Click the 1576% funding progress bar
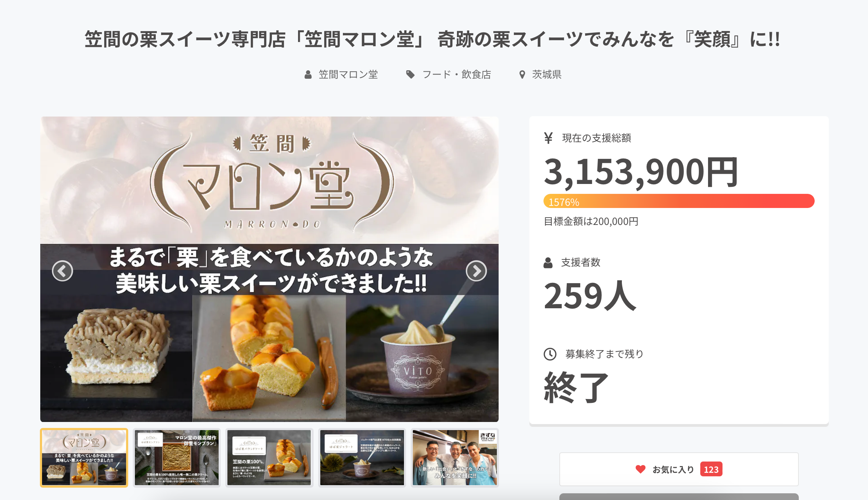This screenshot has width=868, height=500. click(679, 201)
